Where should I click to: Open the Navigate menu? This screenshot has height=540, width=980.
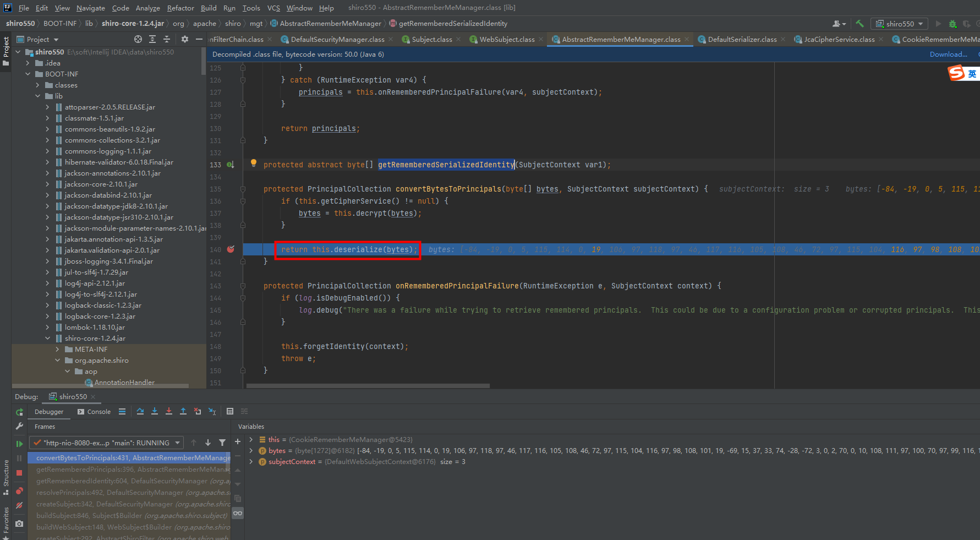pyautogui.click(x=90, y=8)
